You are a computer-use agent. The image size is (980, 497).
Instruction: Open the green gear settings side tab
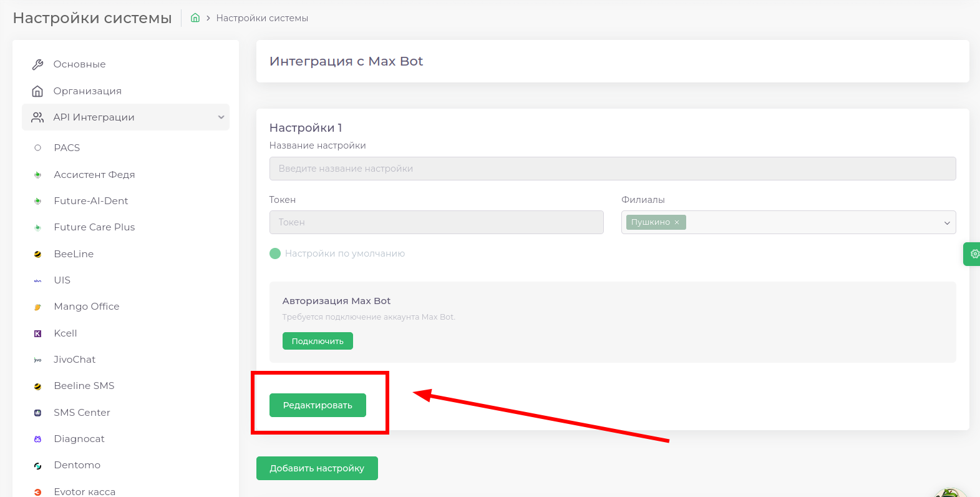click(973, 254)
